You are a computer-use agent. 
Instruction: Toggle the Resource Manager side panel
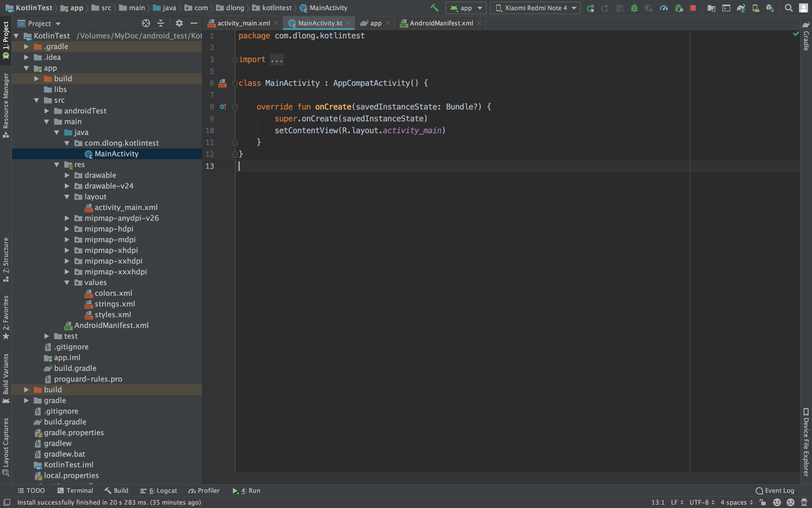[x=6, y=105]
